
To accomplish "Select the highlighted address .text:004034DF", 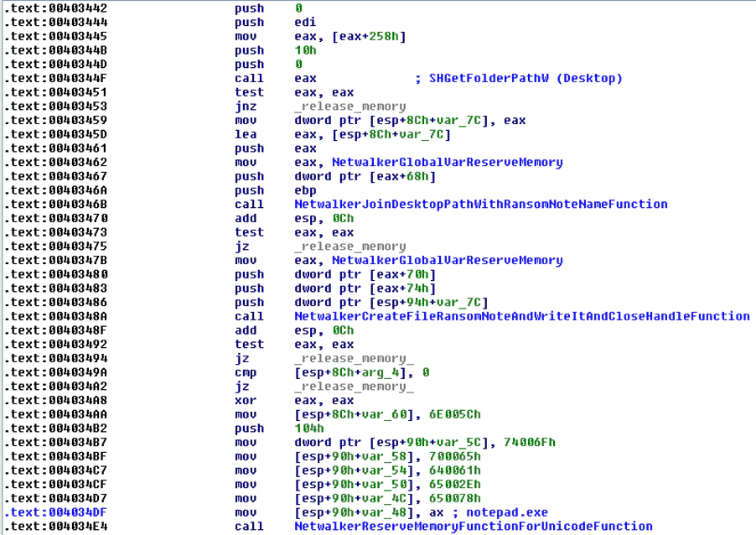I will (x=55, y=512).
